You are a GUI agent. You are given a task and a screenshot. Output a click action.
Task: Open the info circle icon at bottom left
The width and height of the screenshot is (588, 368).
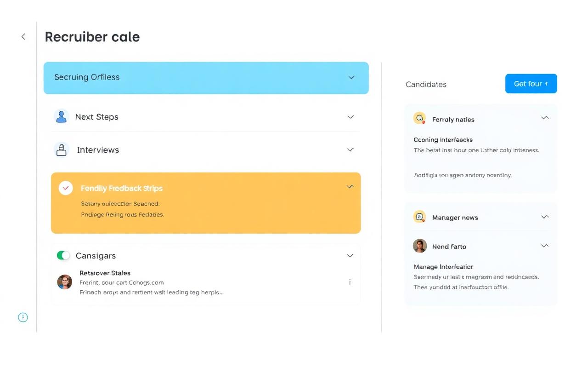click(x=23, y=317)
